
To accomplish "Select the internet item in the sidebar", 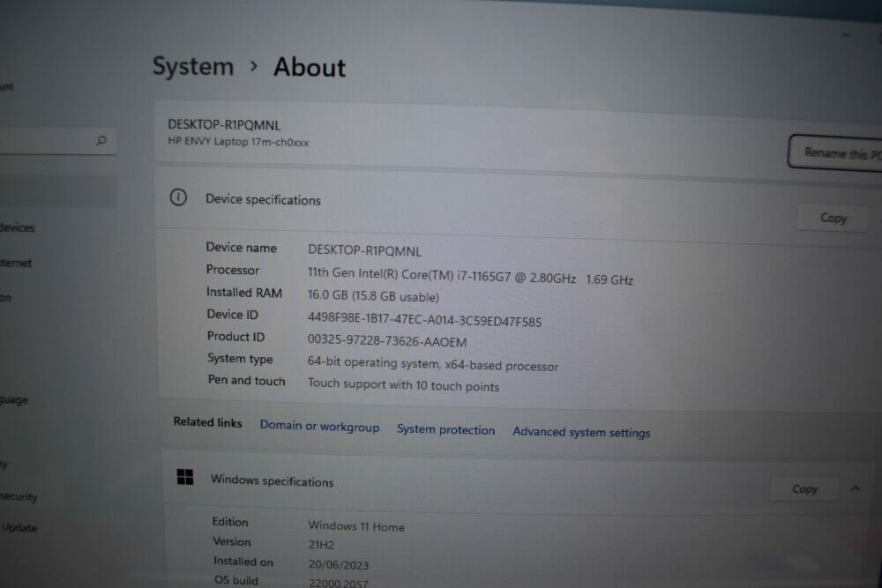I will [x=16, y=263].
